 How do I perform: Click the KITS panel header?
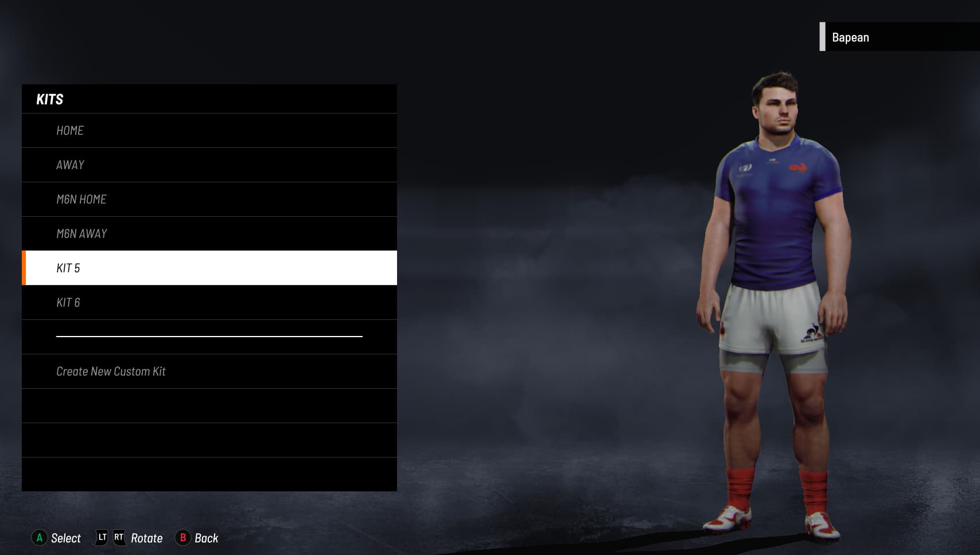[209, 99]
